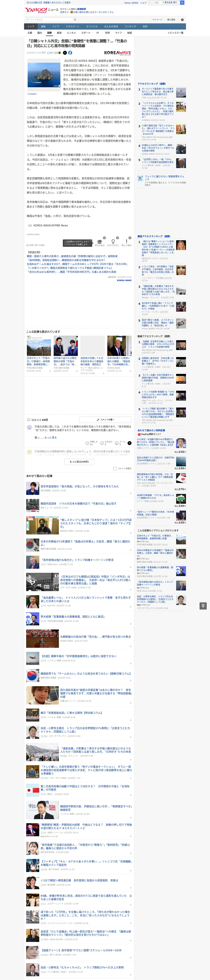Click the search magnifier icon by keyword field
The height and width of the screenshot is (980, 210).
coord(75,19)
